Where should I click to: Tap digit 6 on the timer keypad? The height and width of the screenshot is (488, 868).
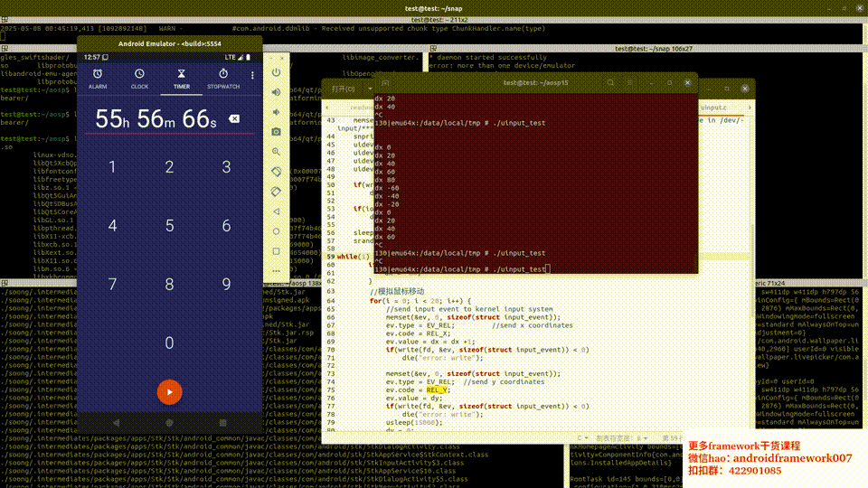[x=226, y=225]
